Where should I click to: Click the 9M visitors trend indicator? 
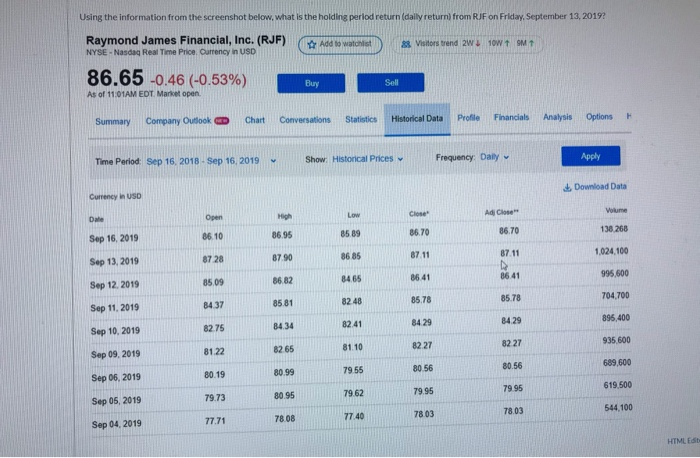click(525, 44)
